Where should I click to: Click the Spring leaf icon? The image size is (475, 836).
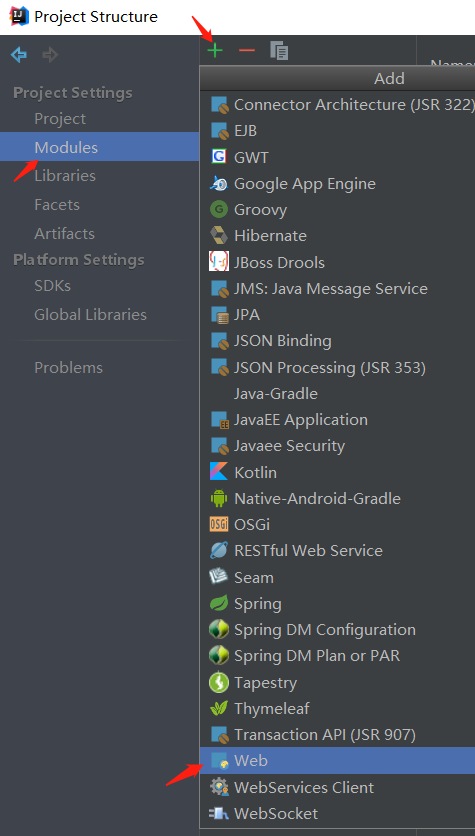pos(219,604)
